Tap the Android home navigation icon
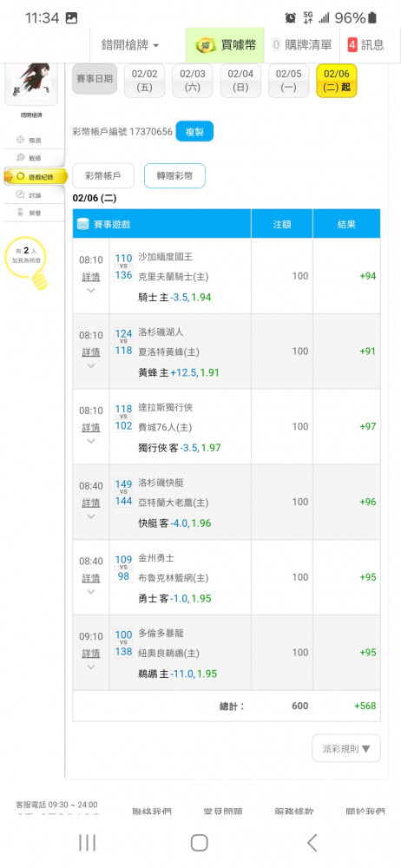 tap(199, 843)
